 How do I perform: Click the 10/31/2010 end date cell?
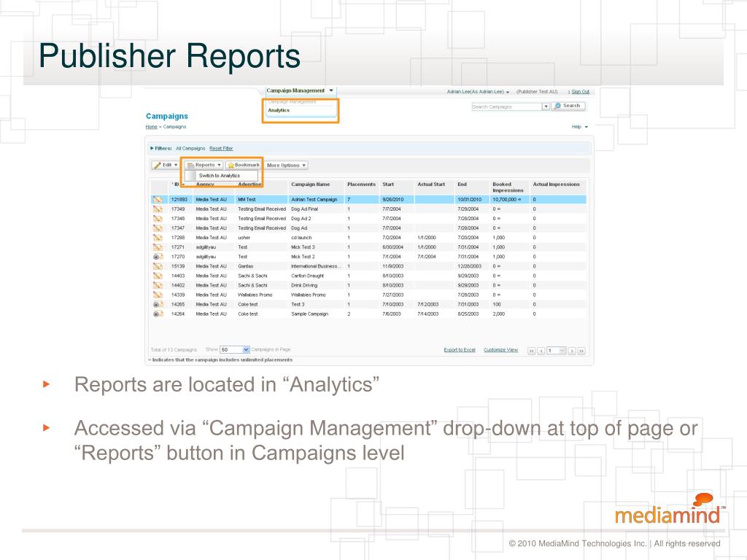click(469, 200)
